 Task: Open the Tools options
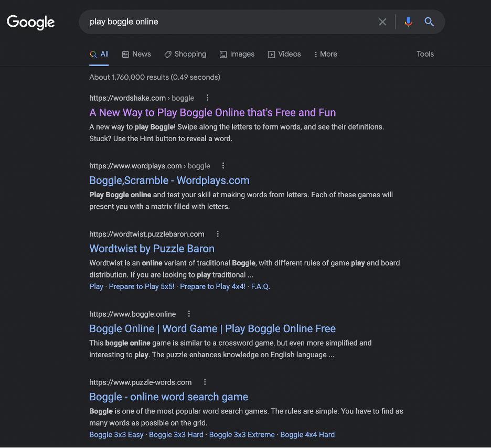point(425,54)
